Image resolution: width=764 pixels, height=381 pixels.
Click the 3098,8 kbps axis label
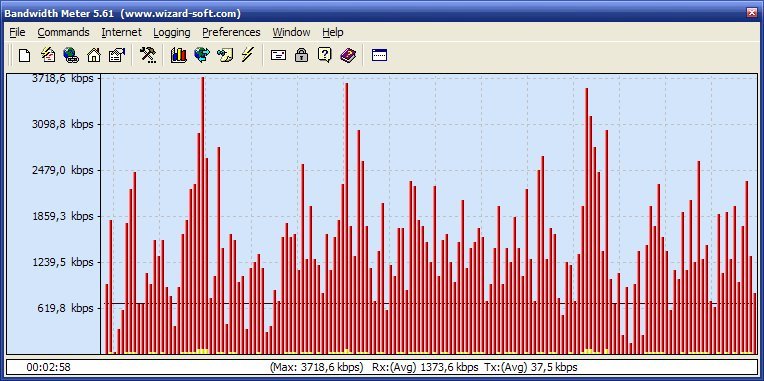pyautogui.click(x=62, y=124)
